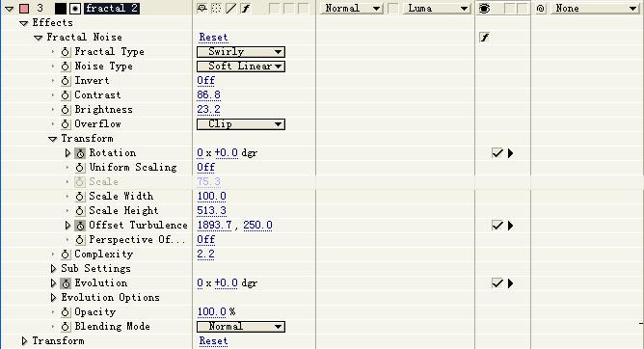Click the collapse transformations switch icon
Viewport: 644px width, 349px height.
point(217,9)
